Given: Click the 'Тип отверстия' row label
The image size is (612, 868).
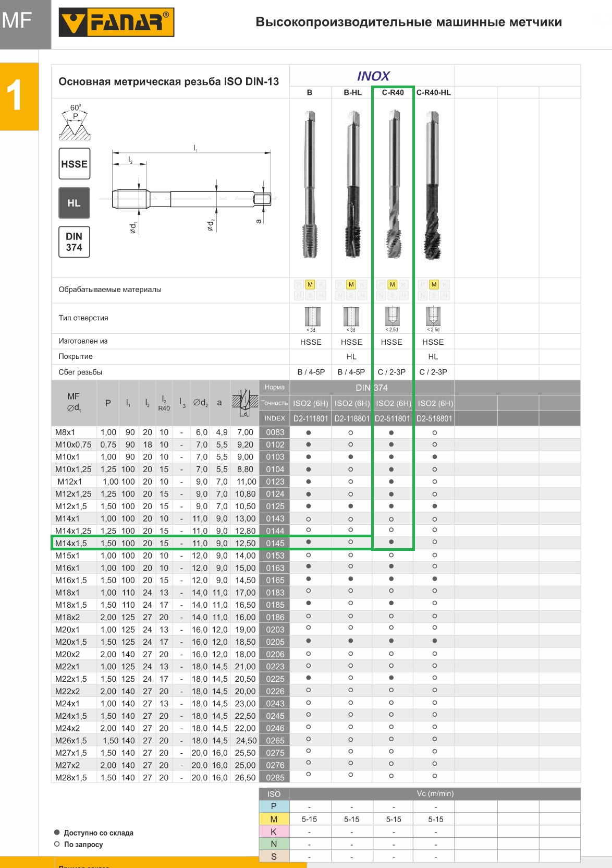Looking at the screenshot, I should click(83, 318).
